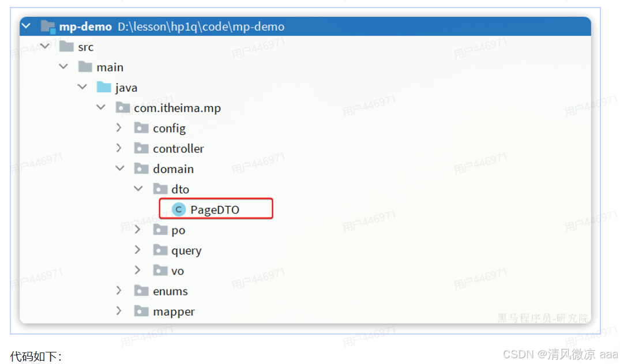Collapse the java folder
This screenshot has height=364, width=620.
tap(82, 87)
